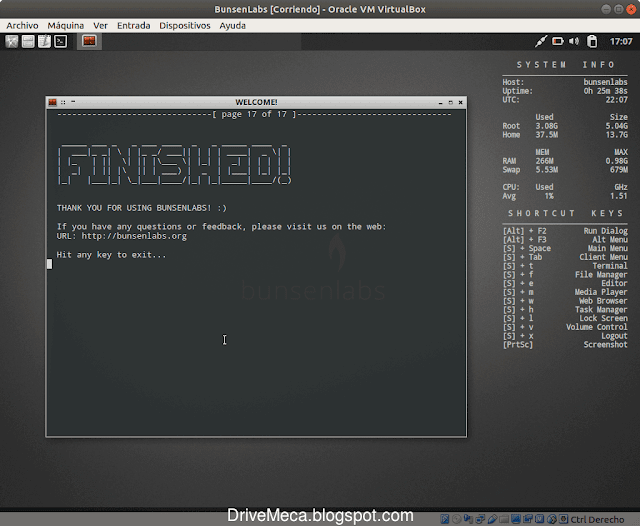Click the Root used value '3.08G'

pos(547,126)
